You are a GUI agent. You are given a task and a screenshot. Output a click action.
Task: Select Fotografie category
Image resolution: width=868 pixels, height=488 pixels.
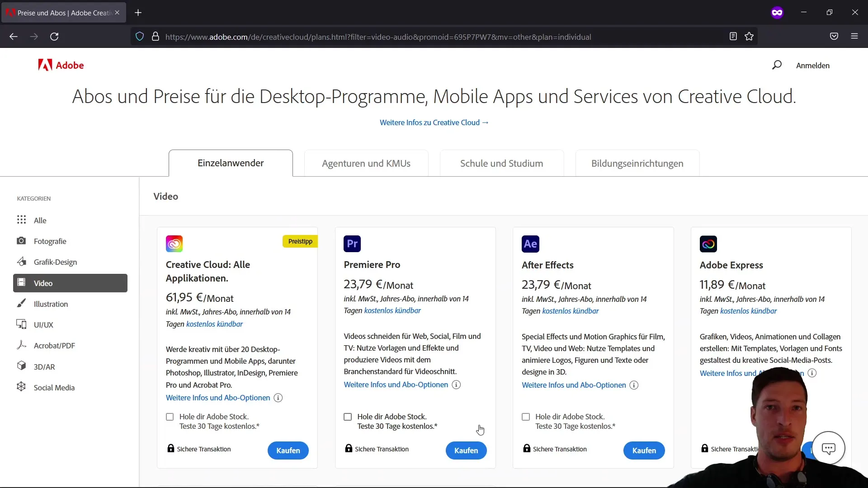click(70, 241)
